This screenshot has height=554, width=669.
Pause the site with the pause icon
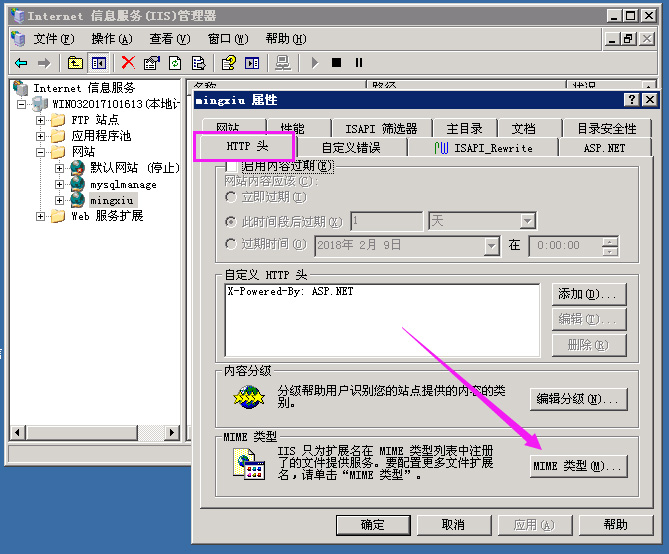(x=359, y=63)
